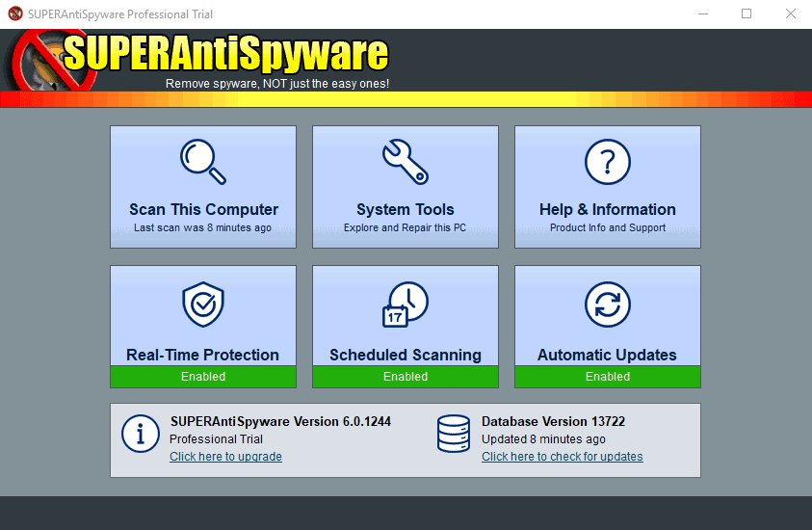The width and height of the screenshot is (812, 530).
Task: Click 'Explore and Repair this PC' text
Action: [405, 227]
